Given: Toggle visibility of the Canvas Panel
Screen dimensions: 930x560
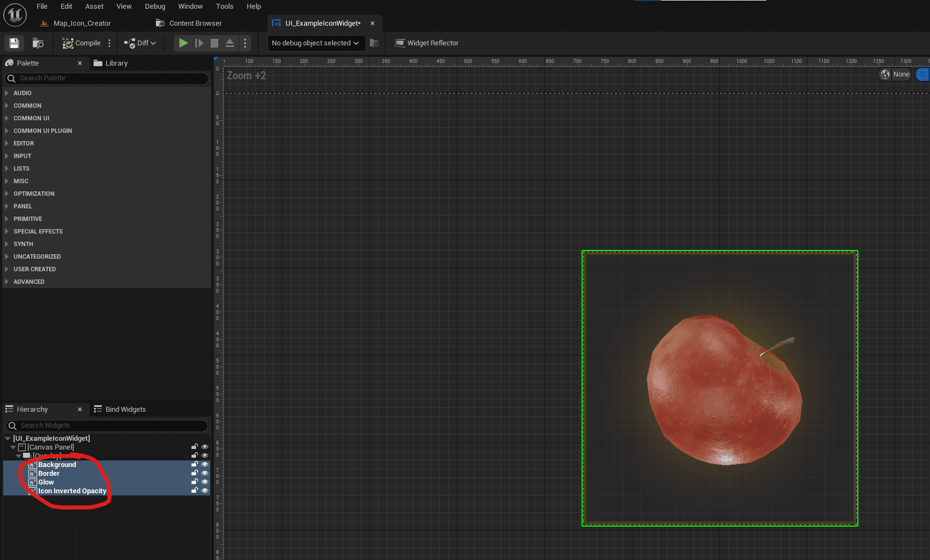Looking at the screenshot, I should 205,447.
